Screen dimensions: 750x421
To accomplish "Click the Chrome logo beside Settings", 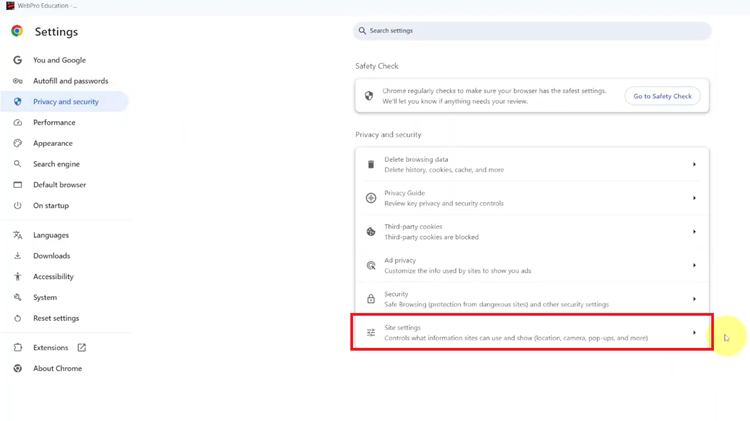I will [17, 32].
